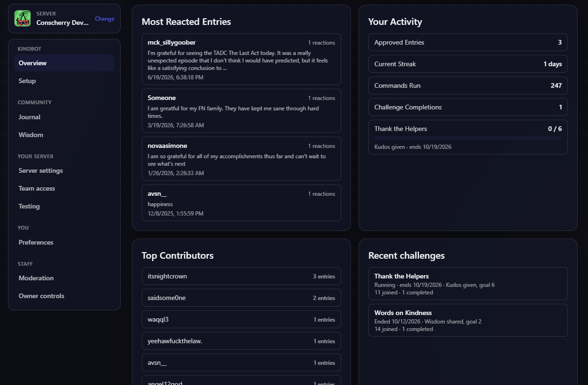Click the Challenge Completions stat row
Image resolution: width=588 pixels, height=385 pixels.
tap(468, 107)
